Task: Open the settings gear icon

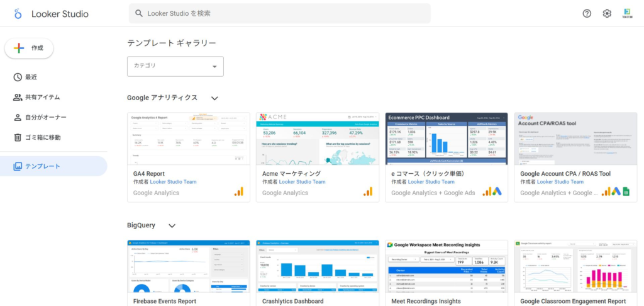Action: [607, 13]
